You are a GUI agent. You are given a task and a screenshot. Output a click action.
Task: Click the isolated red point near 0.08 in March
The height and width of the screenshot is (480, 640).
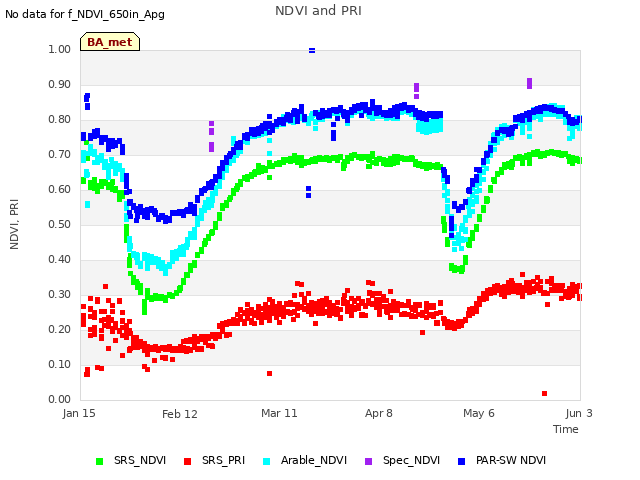pyautogui.click(x=269, y=373)
